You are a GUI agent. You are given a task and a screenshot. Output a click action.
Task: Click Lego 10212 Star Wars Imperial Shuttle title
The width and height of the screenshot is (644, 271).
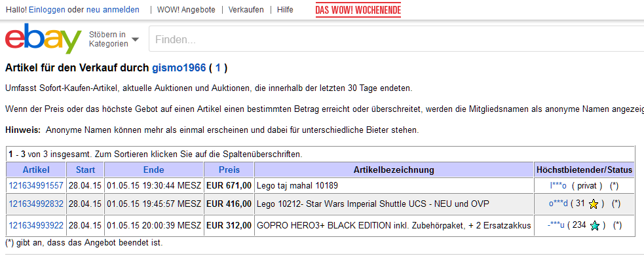[373, 204]
